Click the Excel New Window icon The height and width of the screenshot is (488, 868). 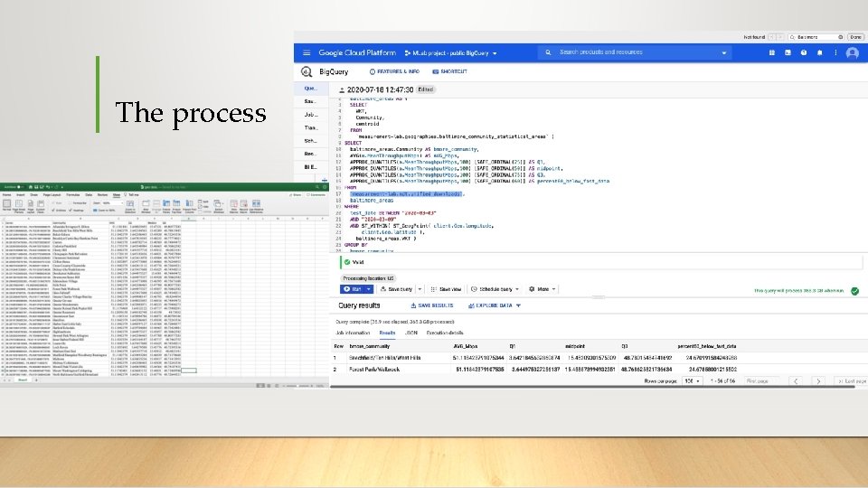[146, 206]
